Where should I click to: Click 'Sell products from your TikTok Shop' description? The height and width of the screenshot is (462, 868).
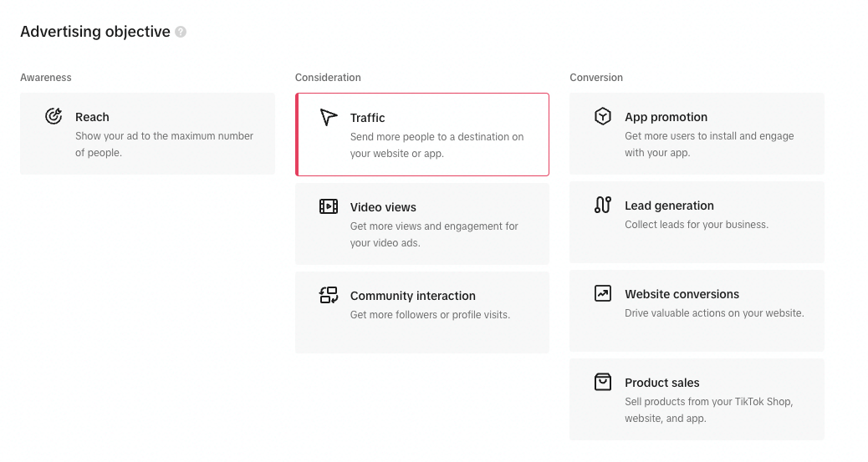[708, 410]
